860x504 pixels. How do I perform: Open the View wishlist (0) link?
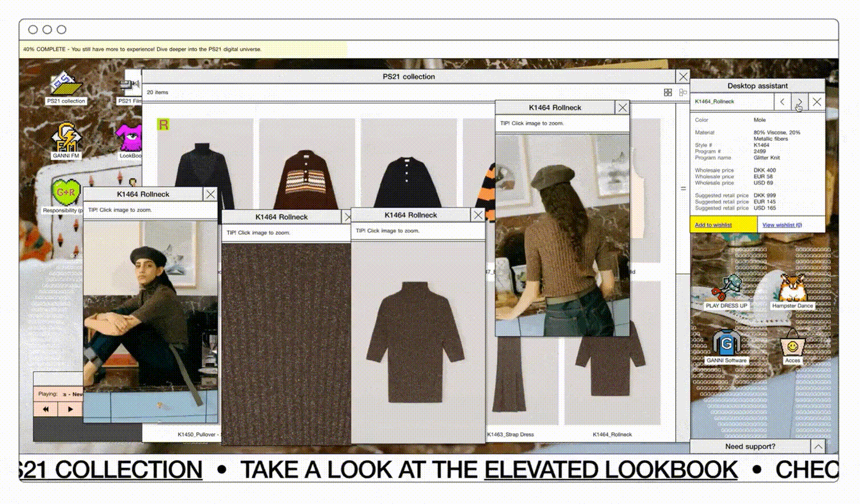click(782, 225)
